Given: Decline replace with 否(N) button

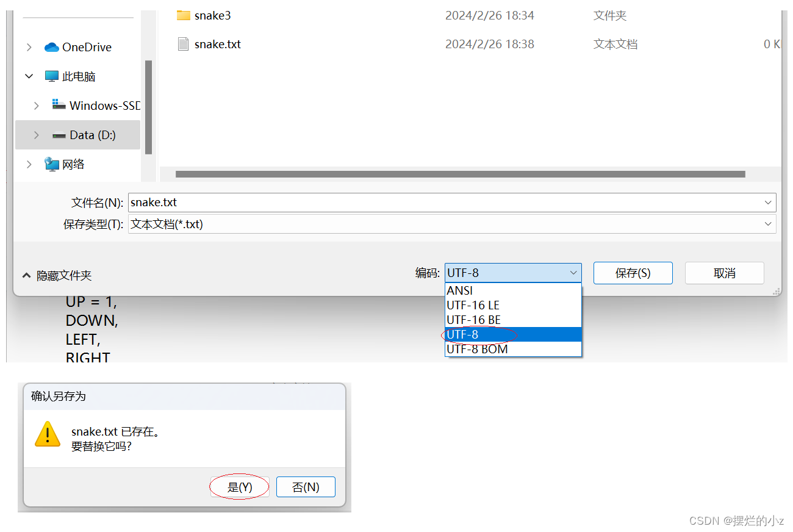Looking at the screenshot, I should [x=306, y=487].
